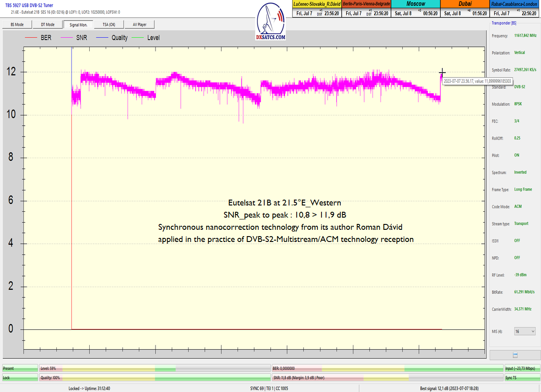This screenshot has width=541, height=392.
Task: Click the blue Quality legend line
Action: click(101, 38)
